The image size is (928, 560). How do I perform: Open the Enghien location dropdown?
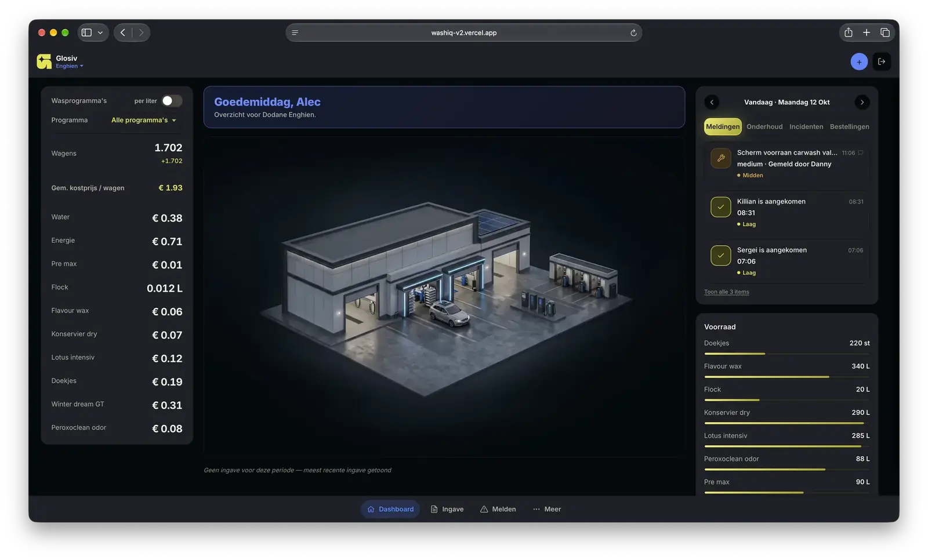70,66
